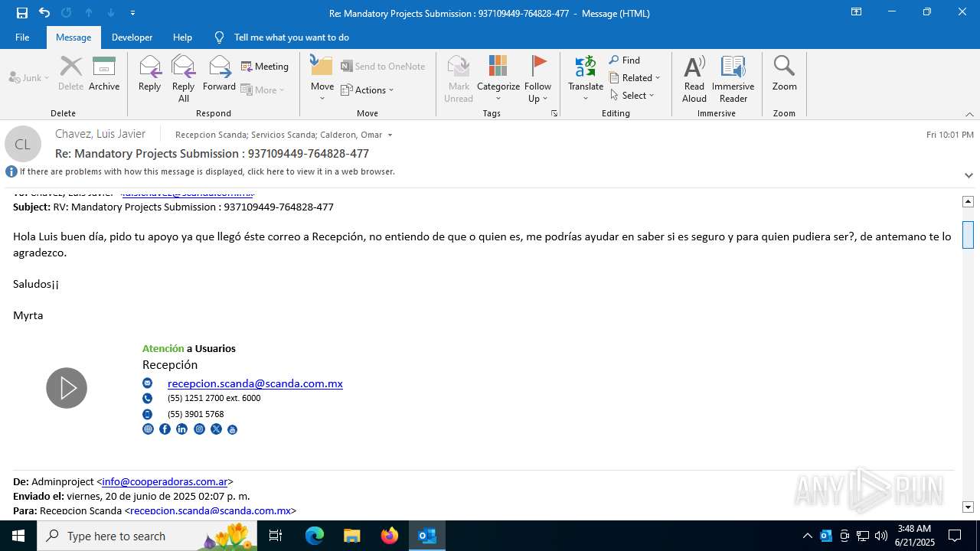Click scroll down arrow on message scrollbar
Image resolution: width=980 pixels, height=551 pixels.
tap(968, 507)
